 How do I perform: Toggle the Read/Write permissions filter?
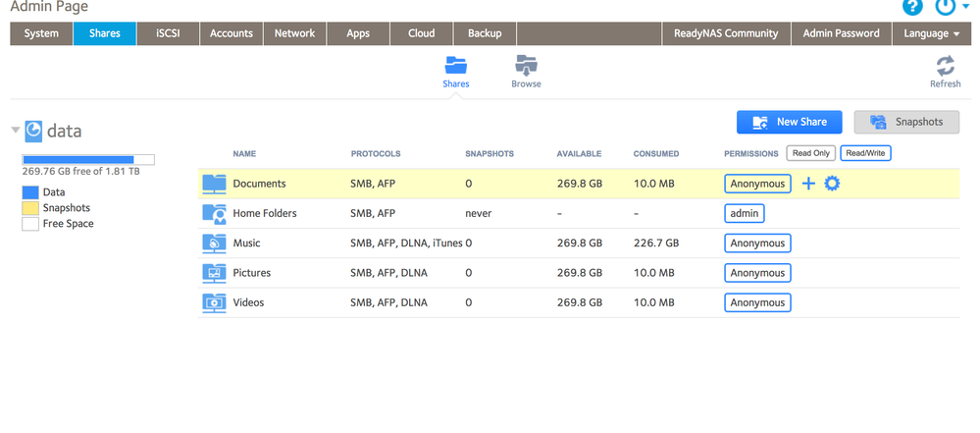tap(865, 153)
